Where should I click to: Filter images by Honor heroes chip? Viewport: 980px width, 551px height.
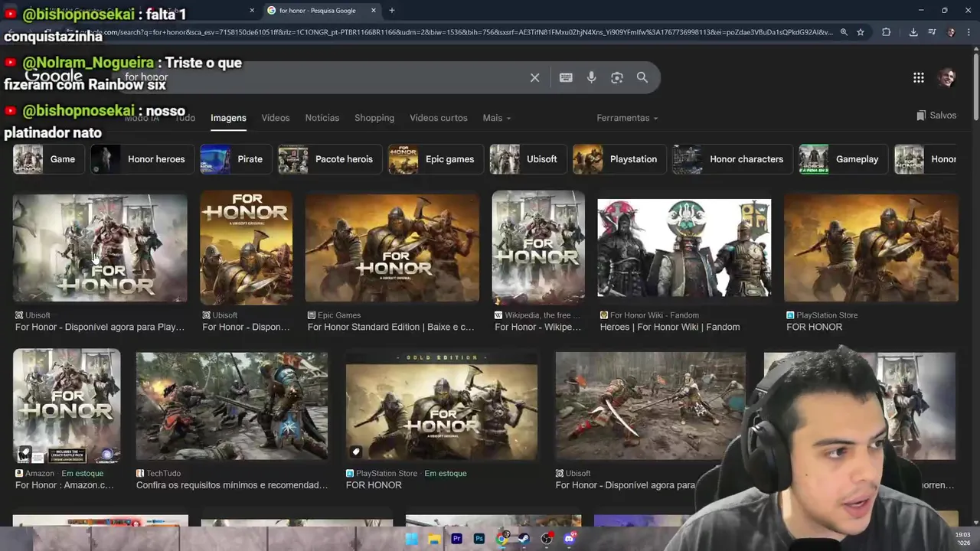(141, 159)
